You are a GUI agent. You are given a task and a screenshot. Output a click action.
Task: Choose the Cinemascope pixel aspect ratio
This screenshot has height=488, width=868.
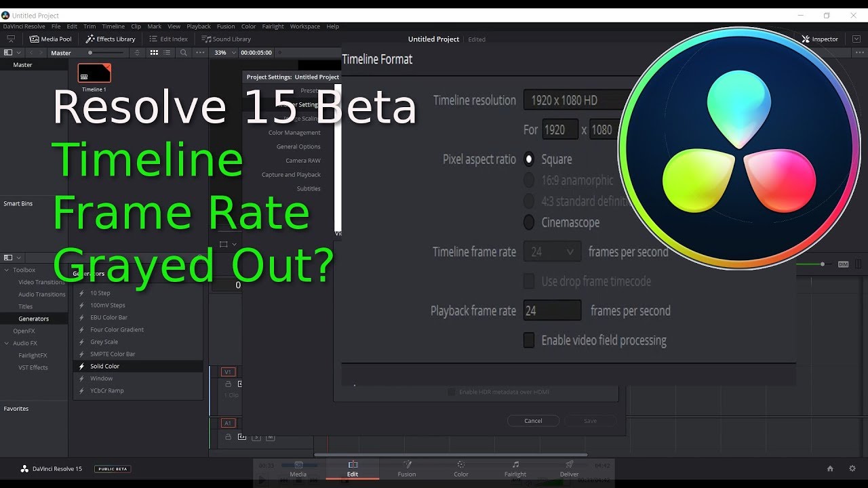point(530,222)
